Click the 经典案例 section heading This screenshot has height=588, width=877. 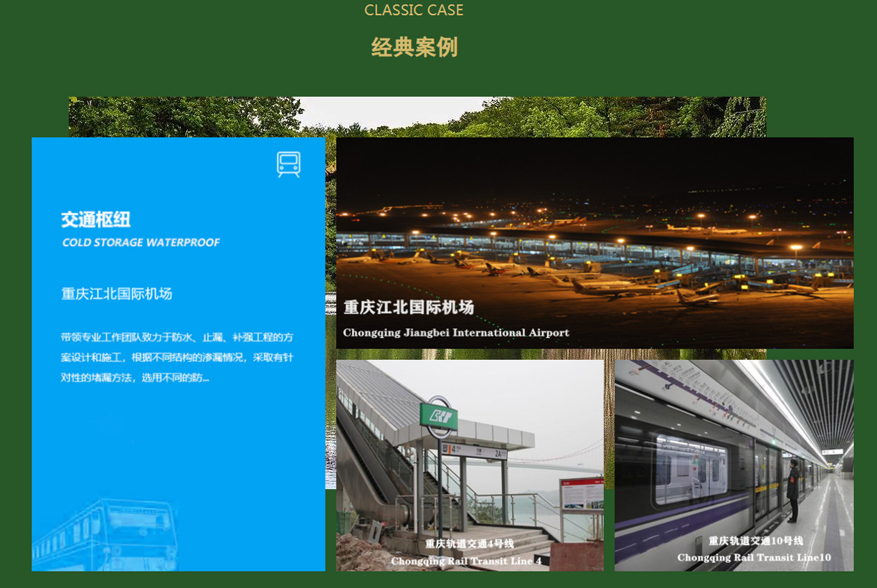tap(414, 47)
